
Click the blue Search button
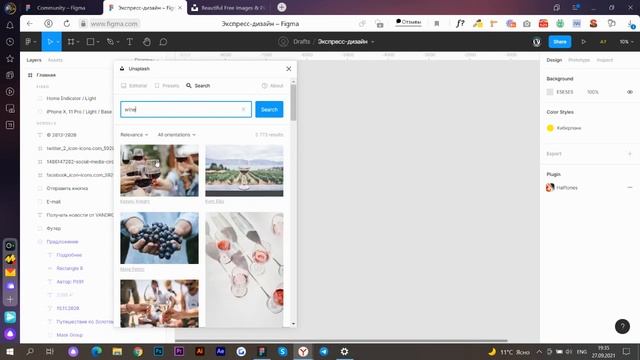[269, 109]
